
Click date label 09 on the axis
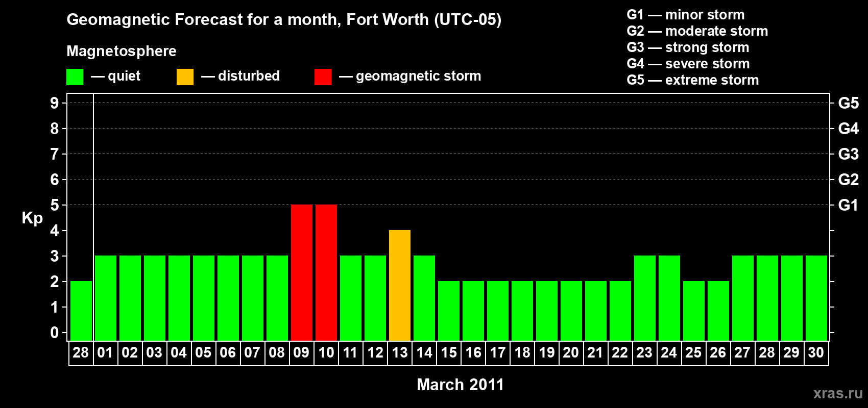coord(301,352)
